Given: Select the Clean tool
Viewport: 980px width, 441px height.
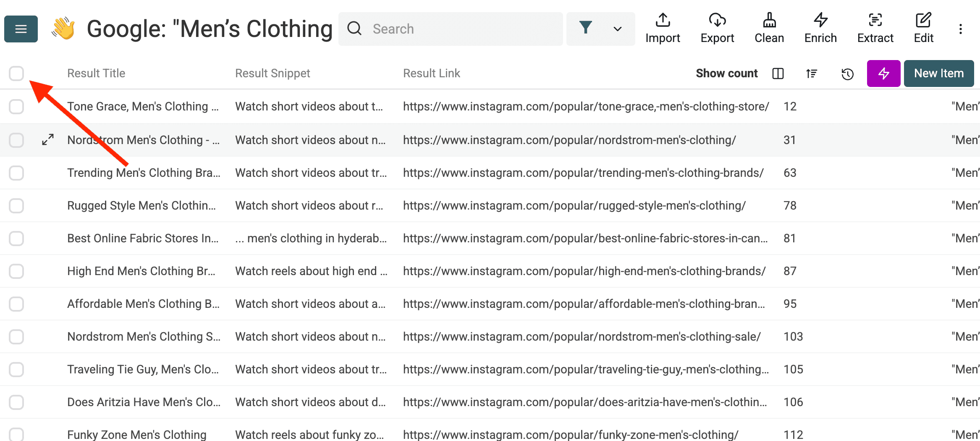Looking at the screenshot, I should pyautogui.click(x=769, y=27).
